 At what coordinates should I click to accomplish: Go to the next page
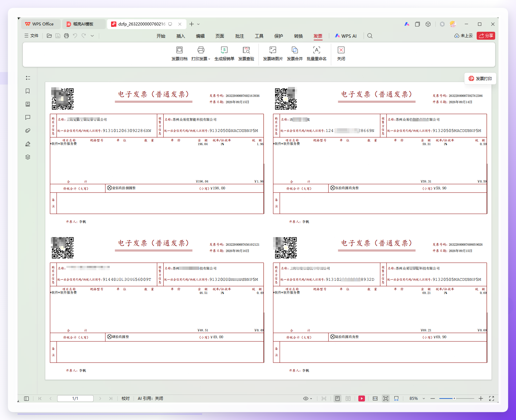point(100,399)
